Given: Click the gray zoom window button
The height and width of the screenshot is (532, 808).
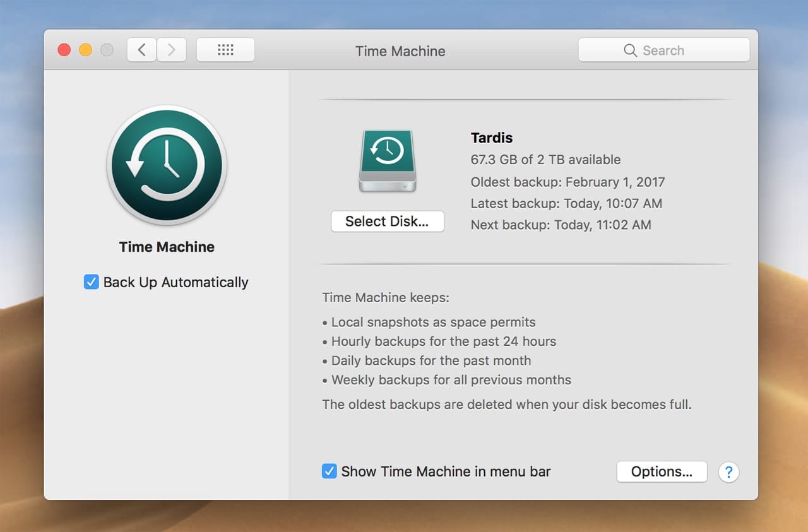Looking at the screenshot, I should tap(107, 50).
